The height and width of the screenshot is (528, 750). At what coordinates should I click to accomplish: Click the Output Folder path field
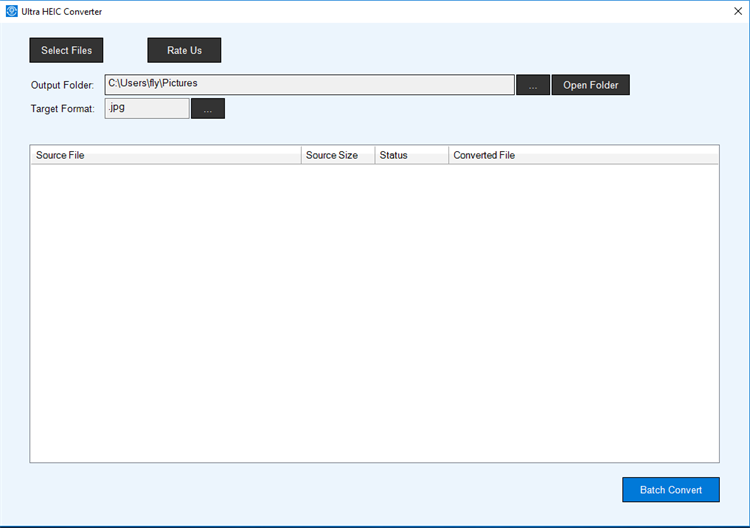(309, 85)
